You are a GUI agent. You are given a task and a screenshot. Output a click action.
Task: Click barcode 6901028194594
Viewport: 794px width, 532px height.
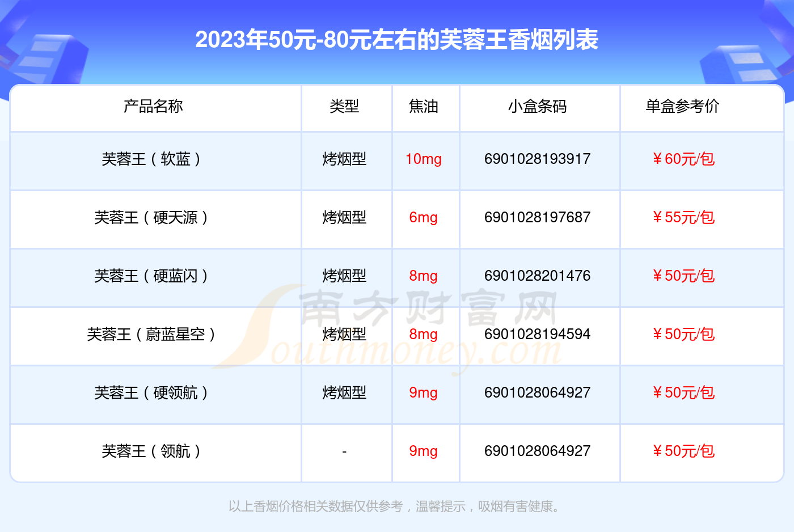click(x=538, y=334)
